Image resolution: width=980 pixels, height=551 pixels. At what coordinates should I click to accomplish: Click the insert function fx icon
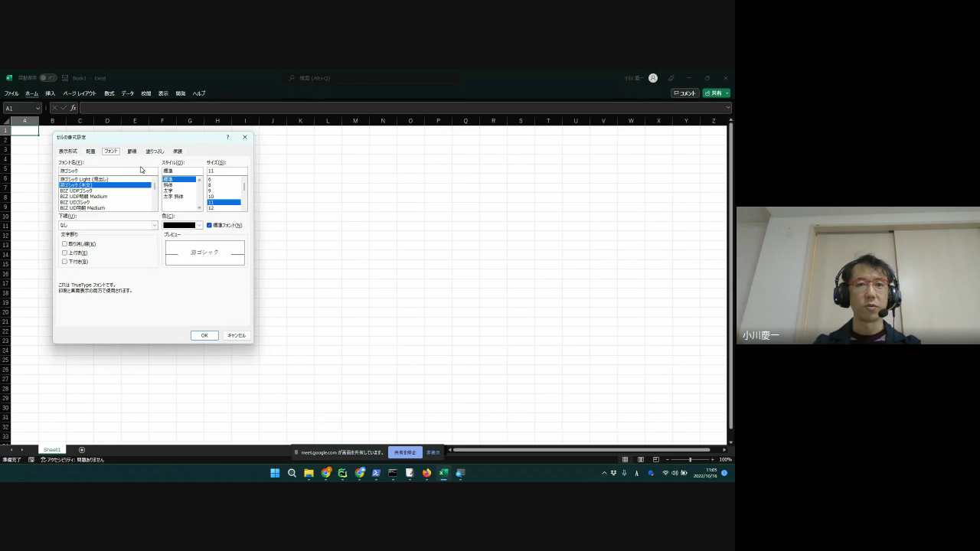73,108
